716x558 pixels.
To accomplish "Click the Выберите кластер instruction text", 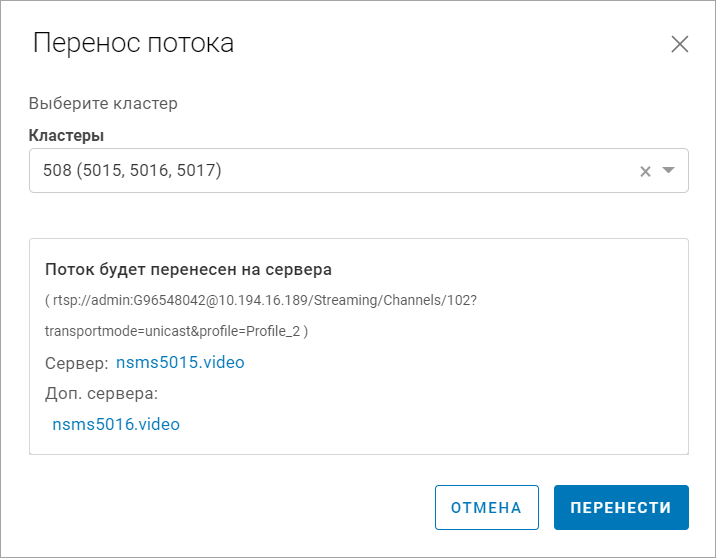I will (x=103, y=103).
